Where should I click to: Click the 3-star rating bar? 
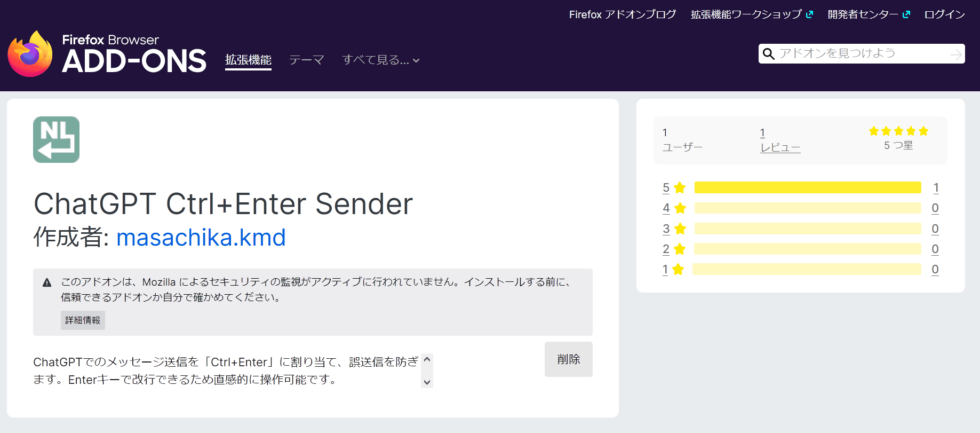(x=808, y=229)
